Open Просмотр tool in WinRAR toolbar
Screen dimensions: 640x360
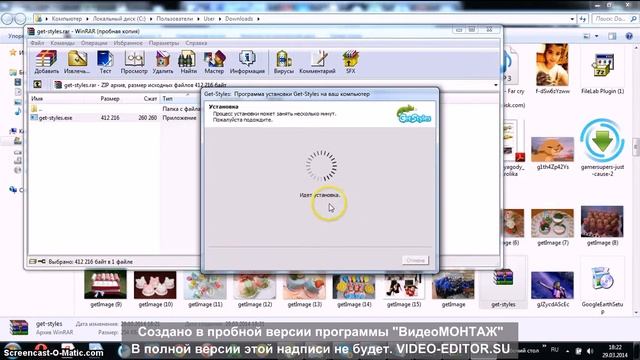(134, 62)
